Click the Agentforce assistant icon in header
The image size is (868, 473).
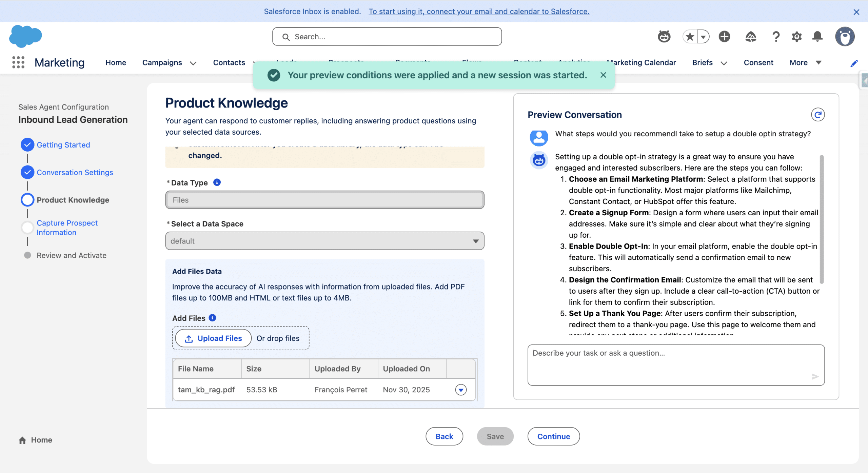point(664,36)
